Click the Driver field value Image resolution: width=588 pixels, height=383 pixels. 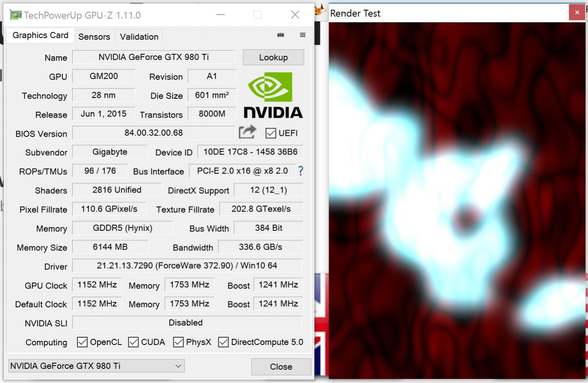(187, 266)
